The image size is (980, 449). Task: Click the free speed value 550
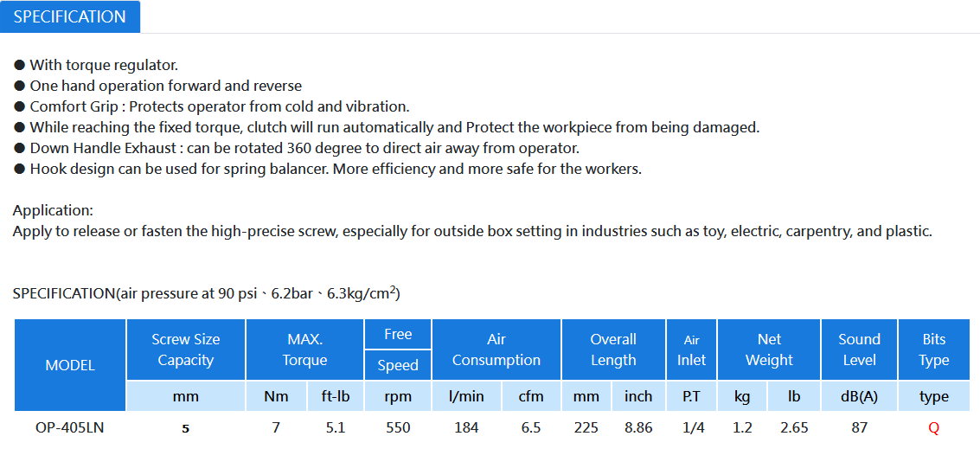(x=398, y=427)
